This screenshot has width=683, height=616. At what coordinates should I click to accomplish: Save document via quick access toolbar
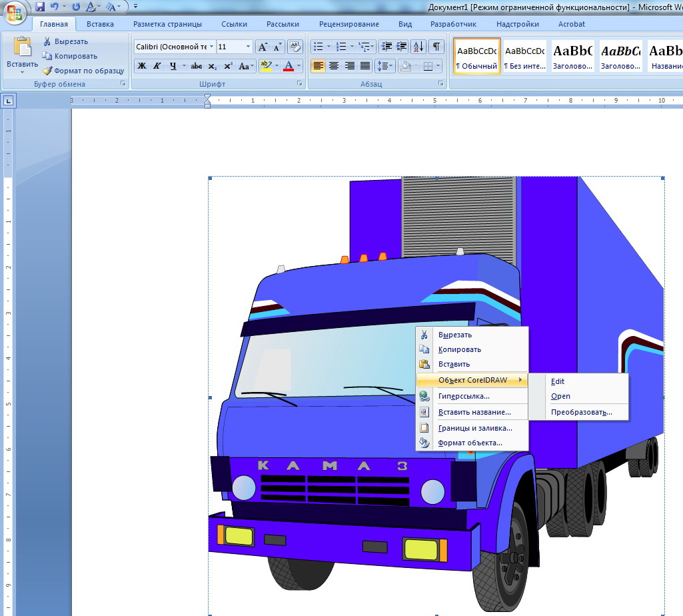point(40,7)
